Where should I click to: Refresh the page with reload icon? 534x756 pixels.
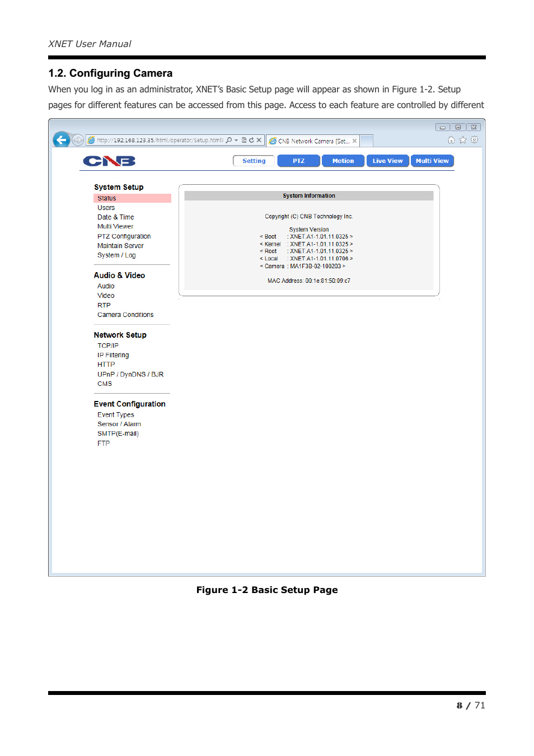tap(251, 140)
